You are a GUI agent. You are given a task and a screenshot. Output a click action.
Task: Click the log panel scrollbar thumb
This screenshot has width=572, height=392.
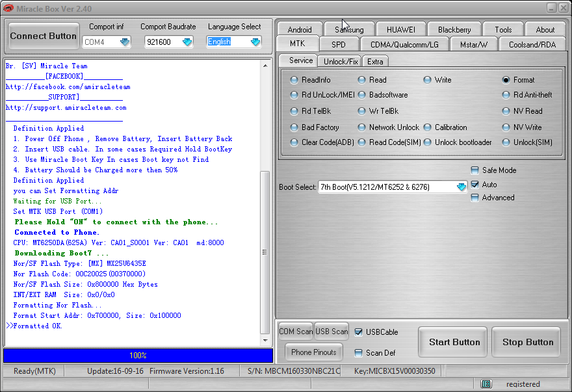click(265, 252)
